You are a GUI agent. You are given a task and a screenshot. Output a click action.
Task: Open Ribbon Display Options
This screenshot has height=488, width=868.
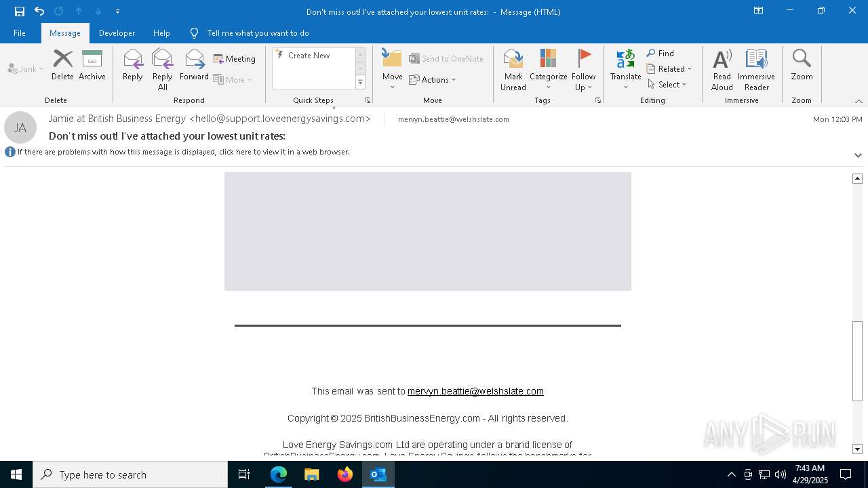[x=759, y=11]
